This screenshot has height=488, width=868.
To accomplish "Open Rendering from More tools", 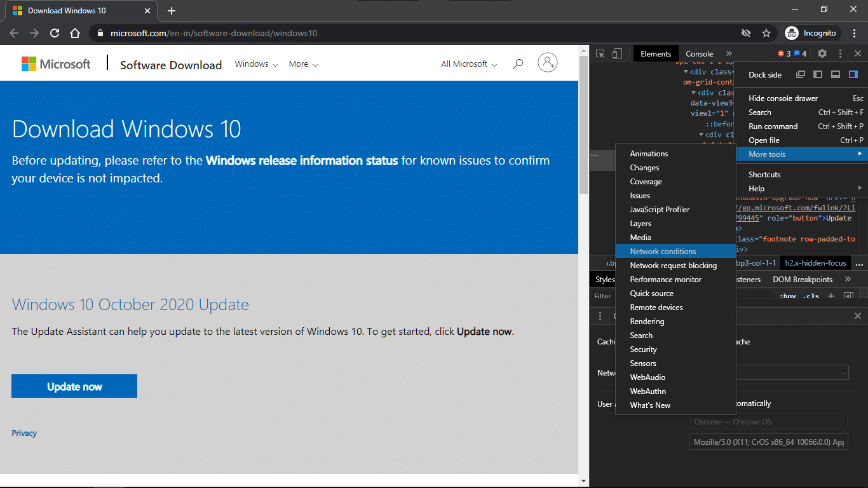I will (x=675, y=322).
